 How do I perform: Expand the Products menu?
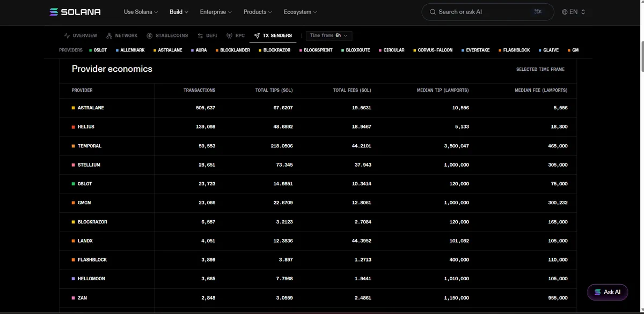click(258, 12)
